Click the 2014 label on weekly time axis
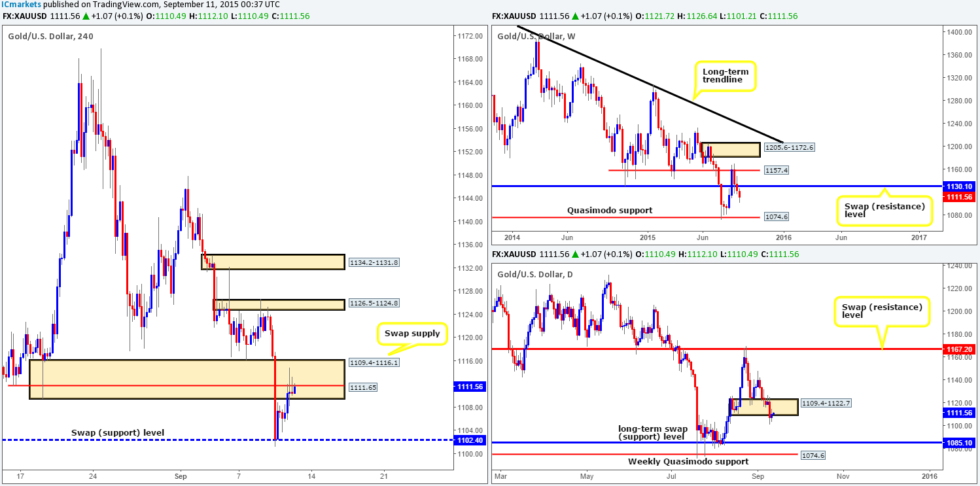 (x=512, y=237)
